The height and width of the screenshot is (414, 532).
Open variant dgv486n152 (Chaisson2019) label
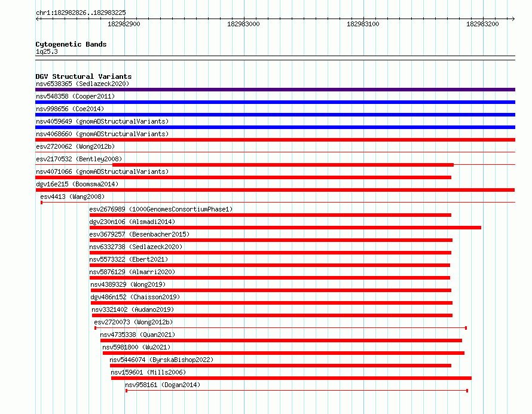pos(135,297)
